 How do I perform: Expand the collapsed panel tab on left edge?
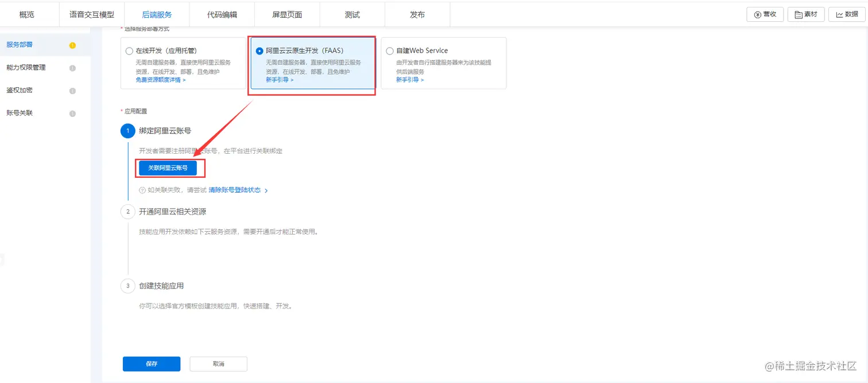(3, 259)
